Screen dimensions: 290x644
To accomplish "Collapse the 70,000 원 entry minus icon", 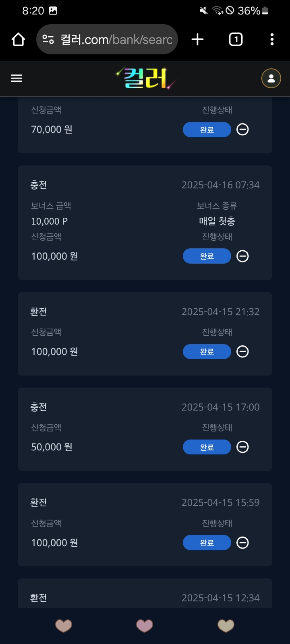I will tap(242, 129).
